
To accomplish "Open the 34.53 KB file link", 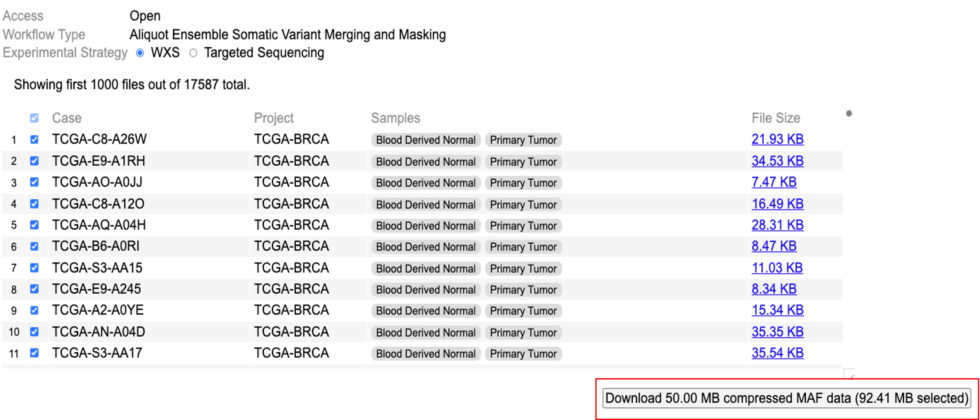I will coord(777,161).
